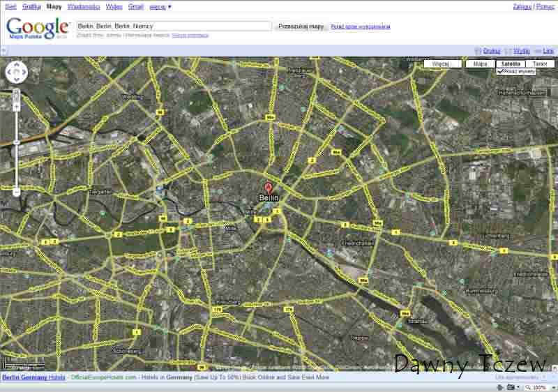This screenshot has height=392, width=558.
Task: Click the pan control compass wheel
Action: 16,72
